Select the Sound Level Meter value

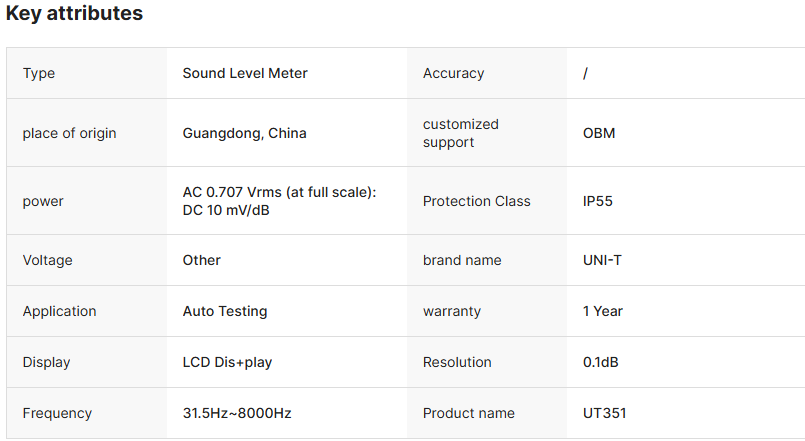(245, 73)
